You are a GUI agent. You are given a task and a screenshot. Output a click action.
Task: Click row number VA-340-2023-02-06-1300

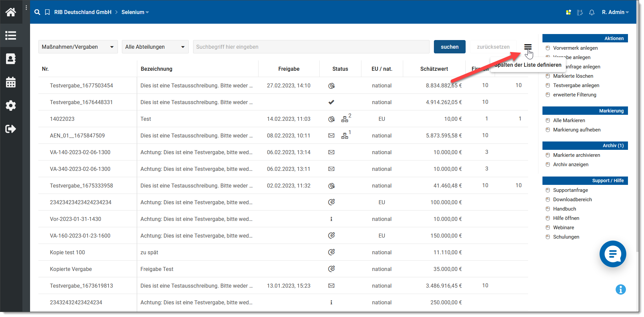(x=80, y=169)
